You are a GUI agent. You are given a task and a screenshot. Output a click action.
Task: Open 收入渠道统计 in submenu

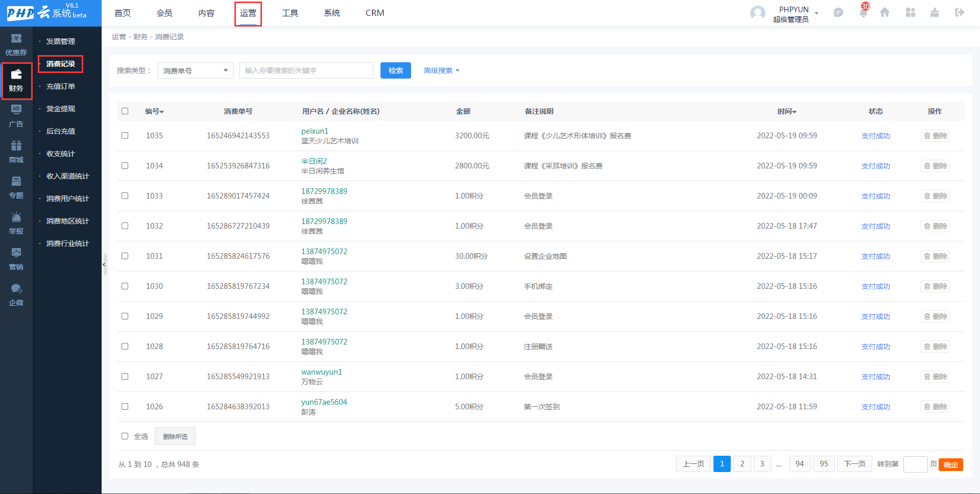(x=68, y=176)
